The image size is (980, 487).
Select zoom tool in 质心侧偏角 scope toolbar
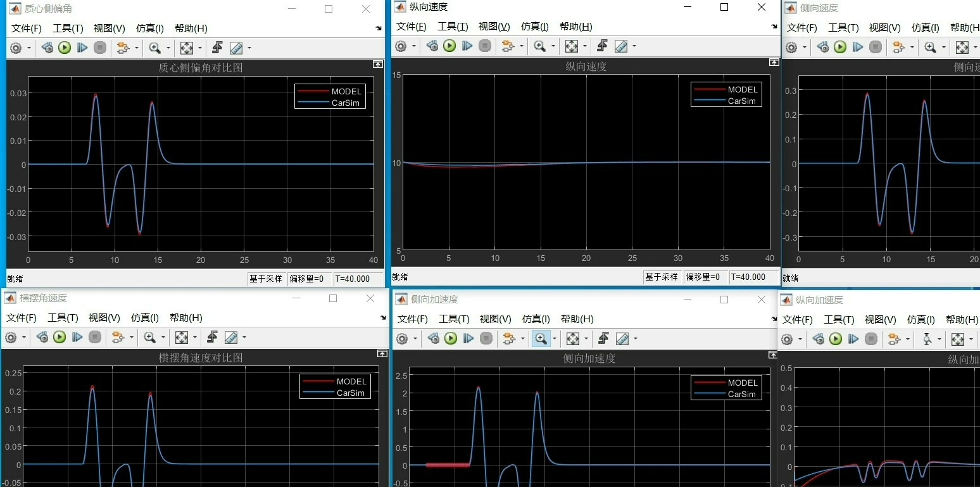click(154, 47)
